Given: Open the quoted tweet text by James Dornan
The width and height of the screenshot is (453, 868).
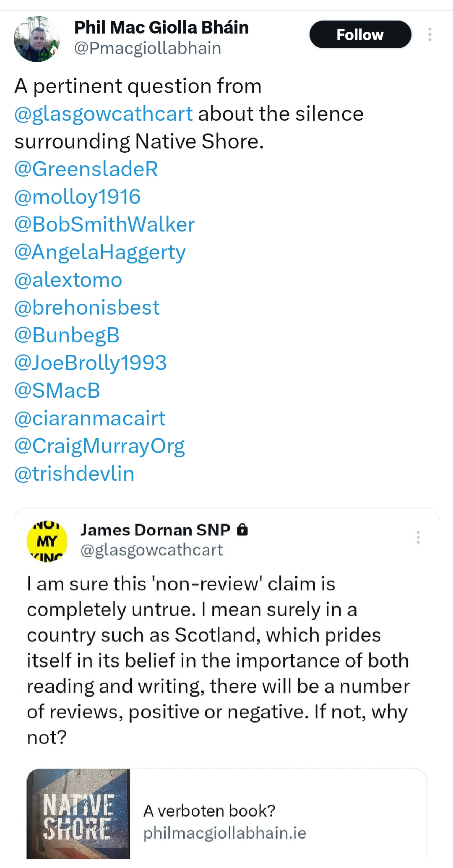Looking at the screenshot, I should pyautogui.click(x=218, y=660).
